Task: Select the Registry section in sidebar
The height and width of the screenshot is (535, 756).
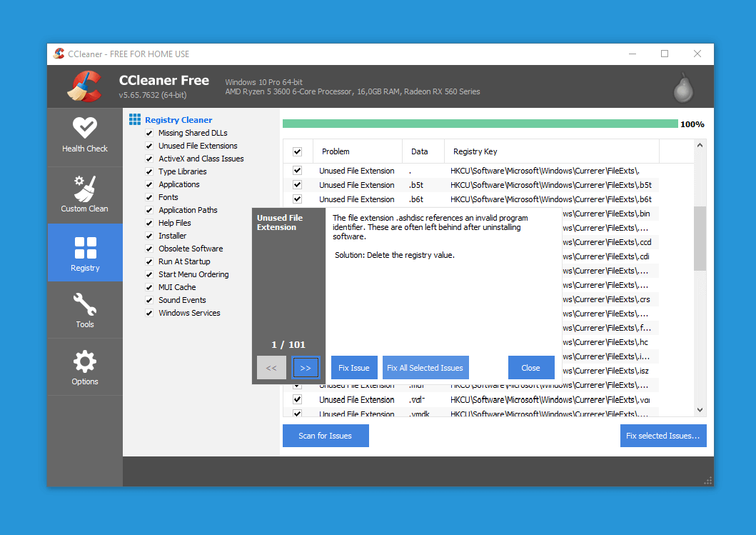Action: coord(85,252)
